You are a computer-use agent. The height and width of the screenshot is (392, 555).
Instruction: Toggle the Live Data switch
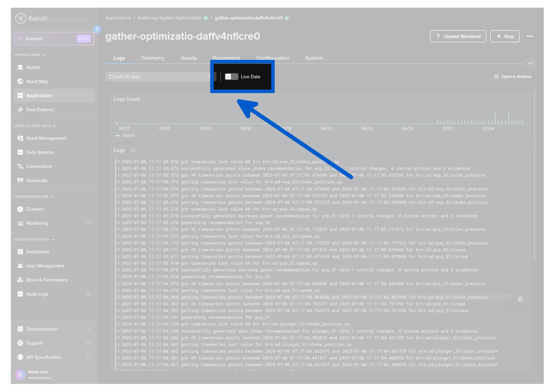231,77
